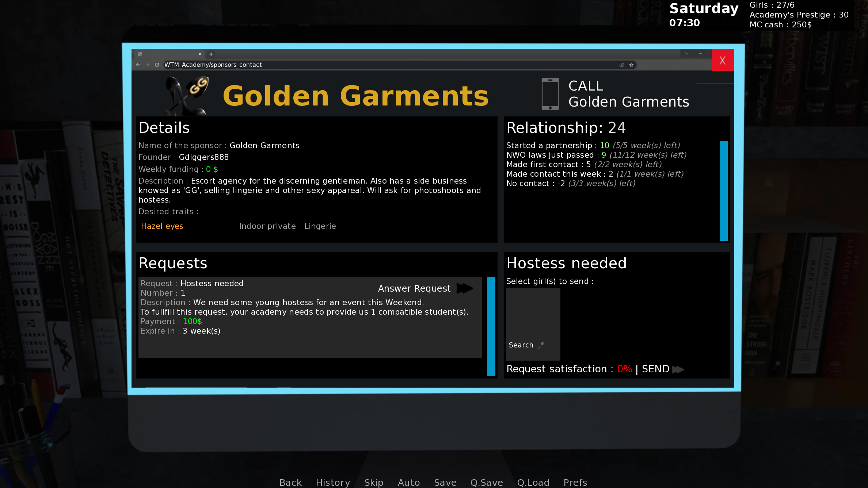Click the Indoor private trait
Screen dimensions: 868x488
267,226
